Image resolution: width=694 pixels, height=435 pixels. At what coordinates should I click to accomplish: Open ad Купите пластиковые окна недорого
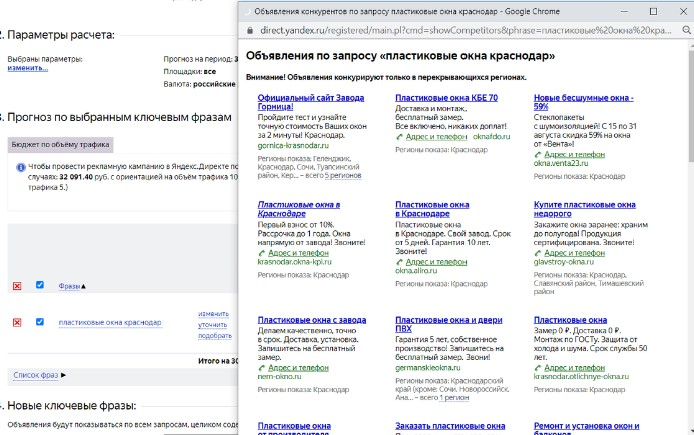[584, 209]
